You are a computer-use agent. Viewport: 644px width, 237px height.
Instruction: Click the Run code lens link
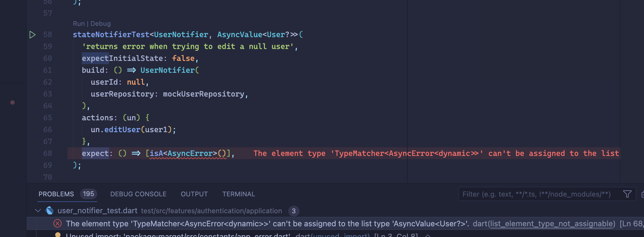[x=79, y=24]
